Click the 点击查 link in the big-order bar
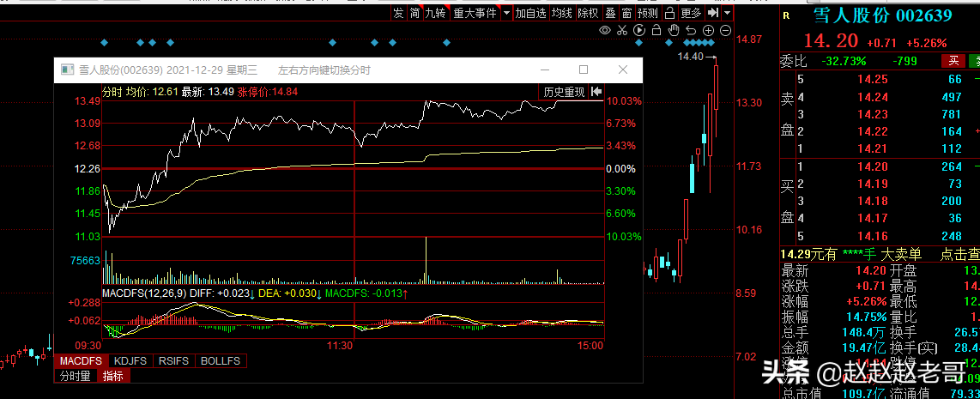Image resolution: width=980 pixels, height=399 pixels. tap(960, 254)
